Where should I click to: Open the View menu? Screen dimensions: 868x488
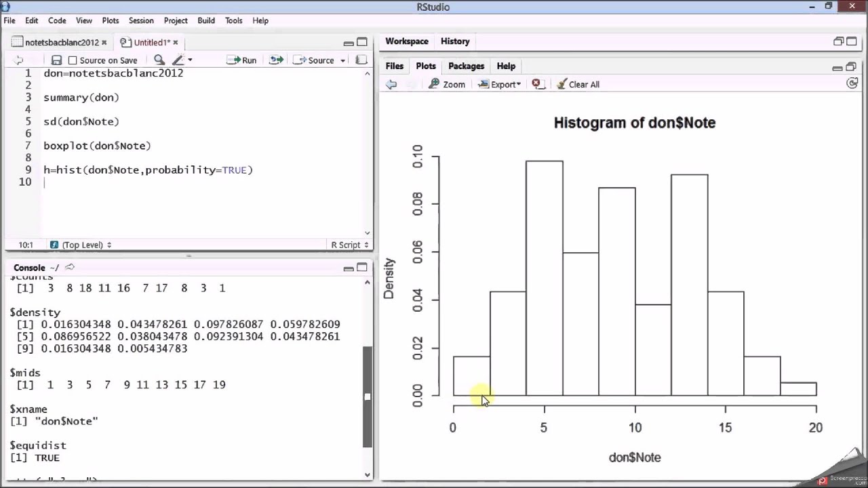tap(84, 20)
